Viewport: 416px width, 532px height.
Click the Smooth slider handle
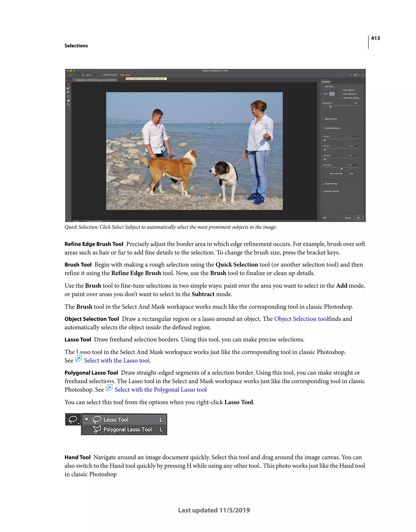point(325,140)
